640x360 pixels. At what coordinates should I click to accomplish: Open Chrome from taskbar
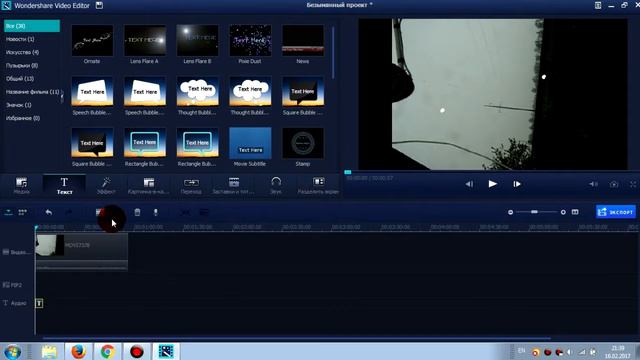[x=108, y=351]
